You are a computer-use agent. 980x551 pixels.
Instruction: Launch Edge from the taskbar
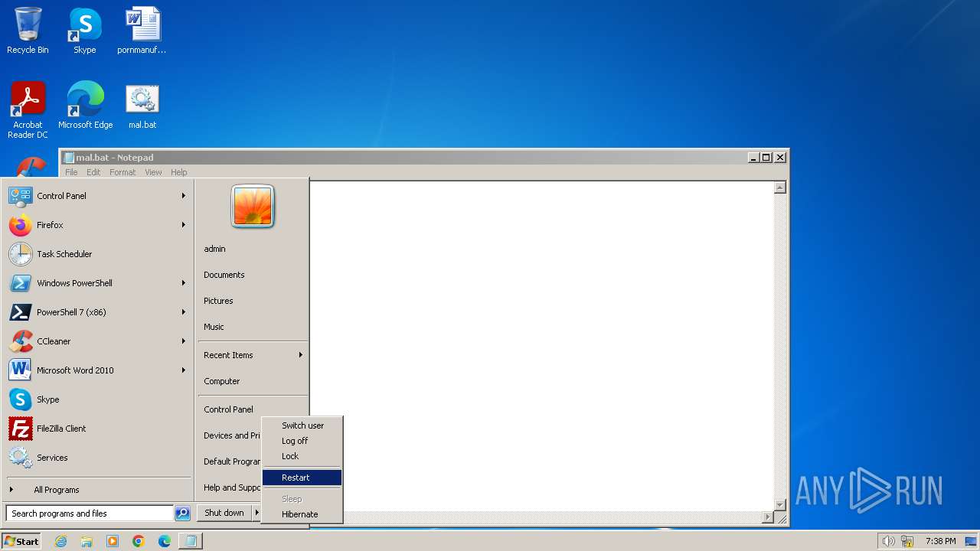coord(165,541)
